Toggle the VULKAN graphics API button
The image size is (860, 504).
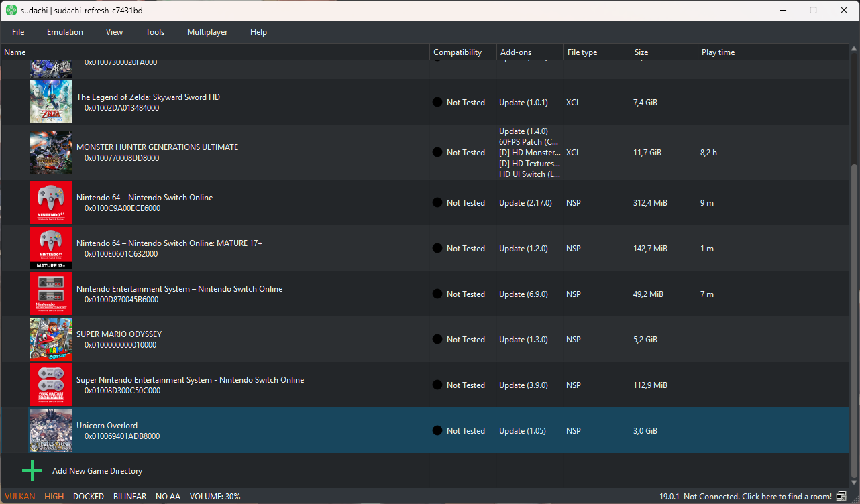pos(19,497)
